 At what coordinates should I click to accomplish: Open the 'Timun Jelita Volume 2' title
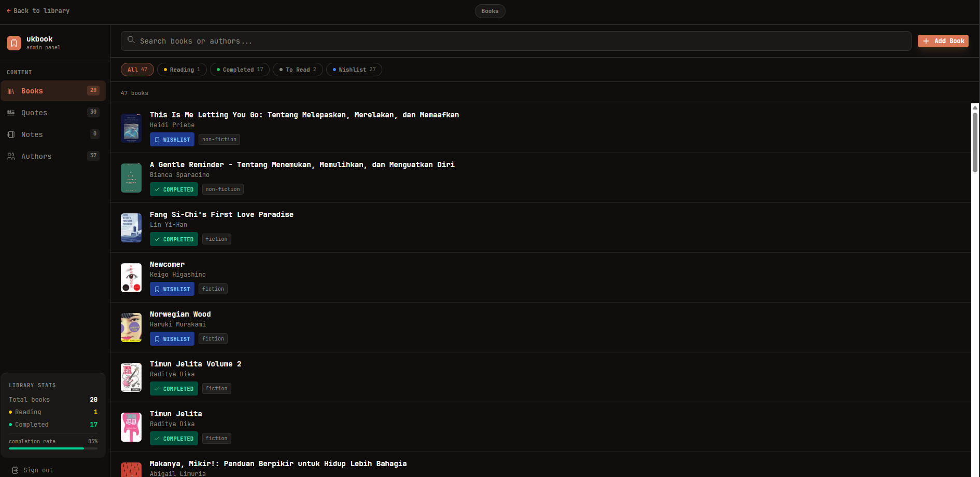(195, 364)
